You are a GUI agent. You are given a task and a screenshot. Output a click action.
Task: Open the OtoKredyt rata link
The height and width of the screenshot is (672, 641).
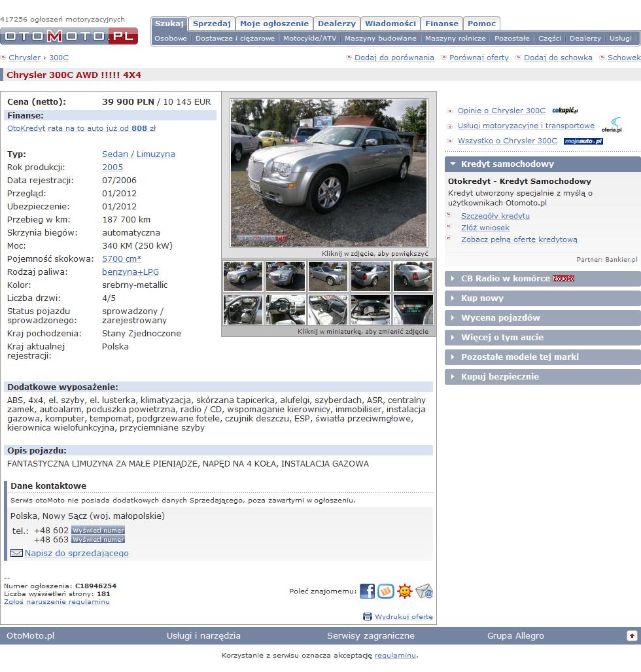tap(81, 128)
